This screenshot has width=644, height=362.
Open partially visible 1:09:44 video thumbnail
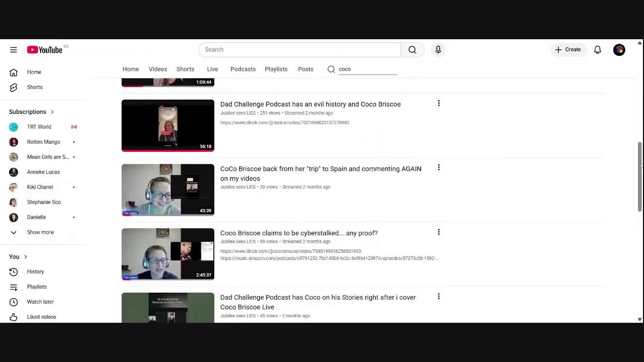pos(168,83)
